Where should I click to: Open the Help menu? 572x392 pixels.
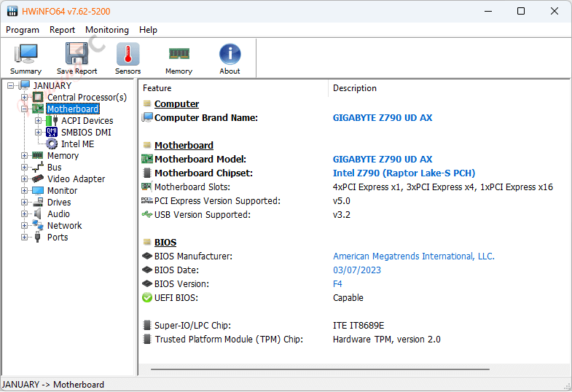[148, 30]
